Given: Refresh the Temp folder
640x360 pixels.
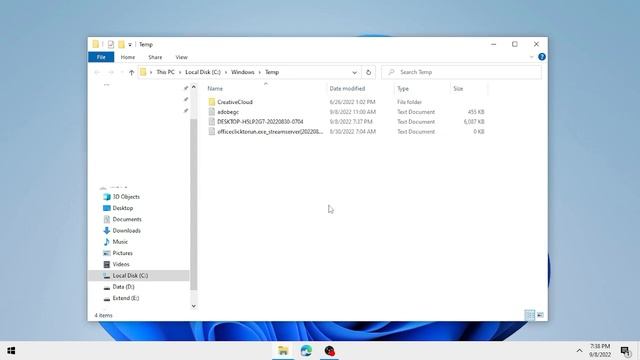Looking at the screenshot, I should 368,72.
